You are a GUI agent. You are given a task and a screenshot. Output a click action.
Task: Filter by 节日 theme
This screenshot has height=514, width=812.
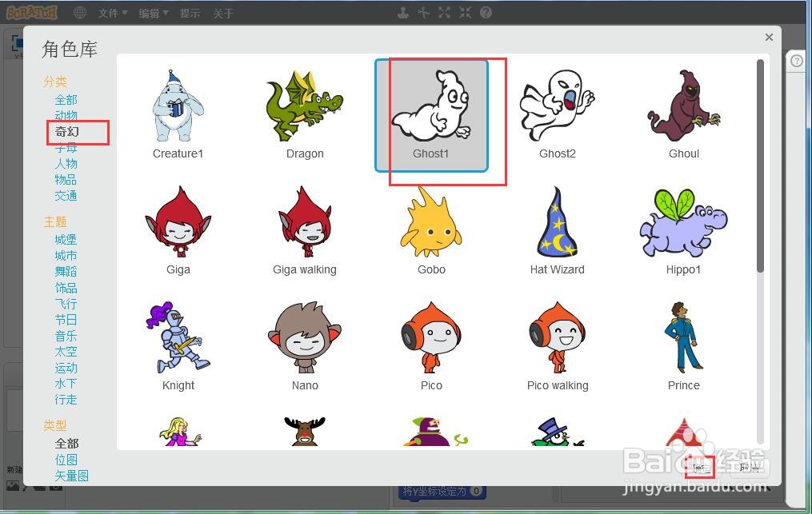click(x=66, y=320)
